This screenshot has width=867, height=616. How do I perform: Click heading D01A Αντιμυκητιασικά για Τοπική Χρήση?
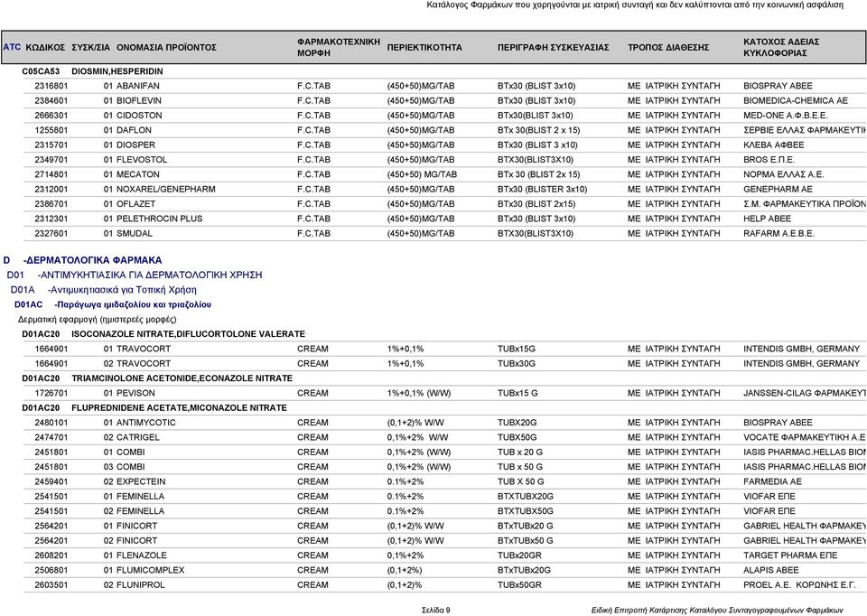(103, 290)
